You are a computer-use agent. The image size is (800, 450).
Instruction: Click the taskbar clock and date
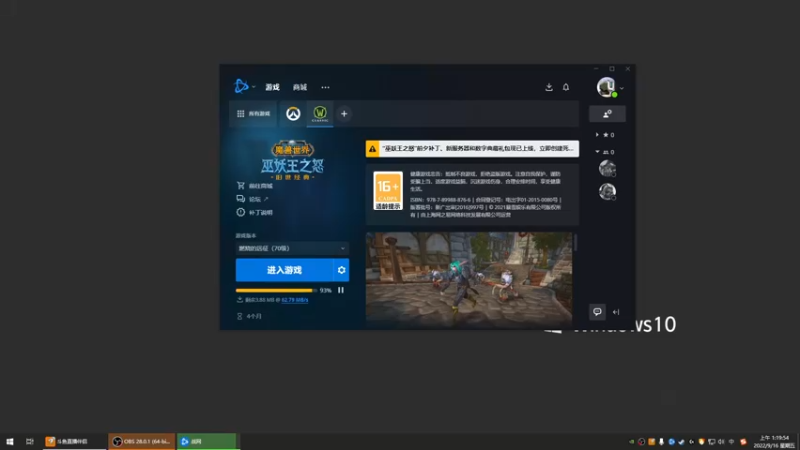[x=774, y=441]
